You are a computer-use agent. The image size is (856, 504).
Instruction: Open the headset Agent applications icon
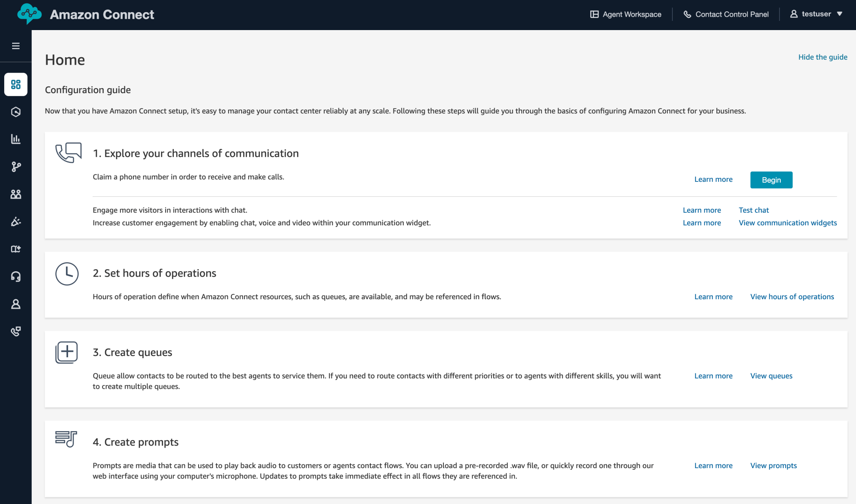16,276
